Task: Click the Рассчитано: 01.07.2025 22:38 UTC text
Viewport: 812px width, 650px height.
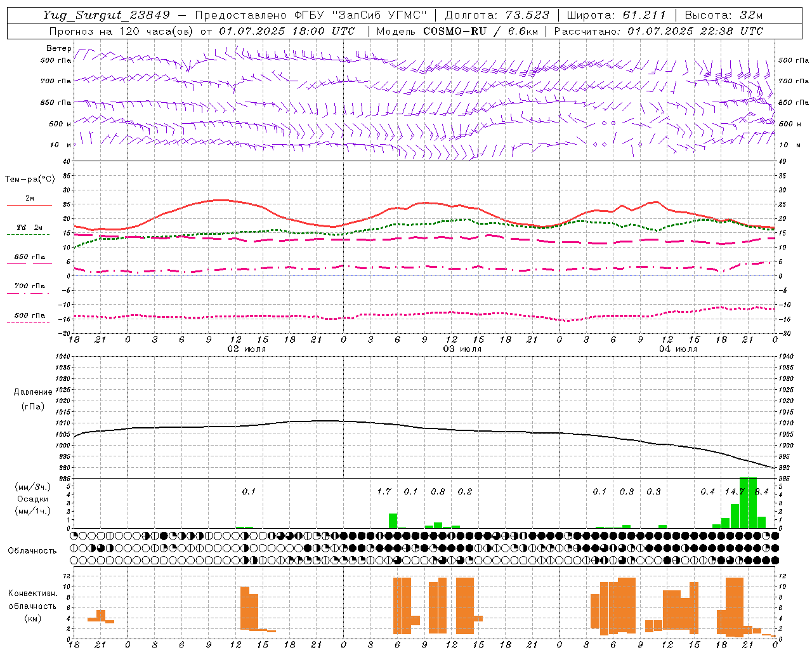Action: click(x=658, y=31)
